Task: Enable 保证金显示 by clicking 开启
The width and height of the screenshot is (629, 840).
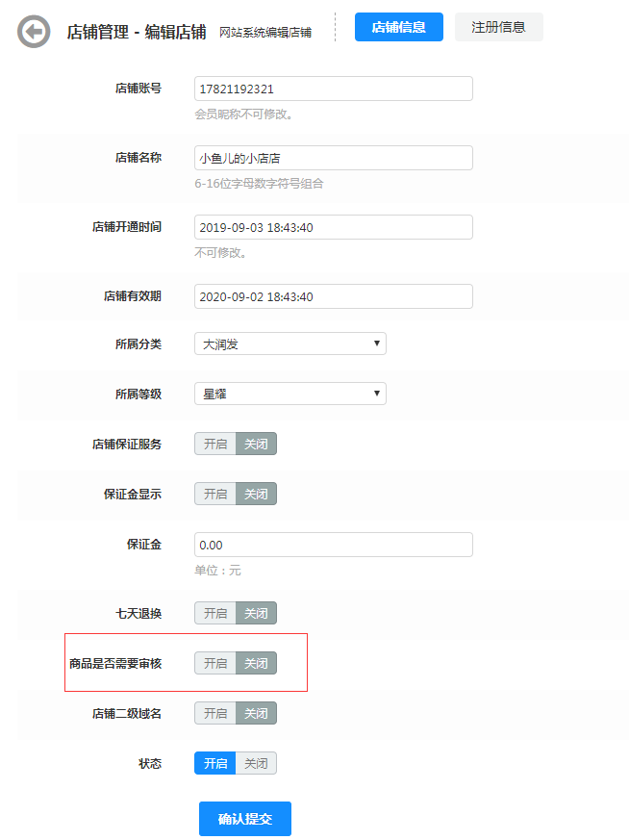Action: tap(215, 494)
